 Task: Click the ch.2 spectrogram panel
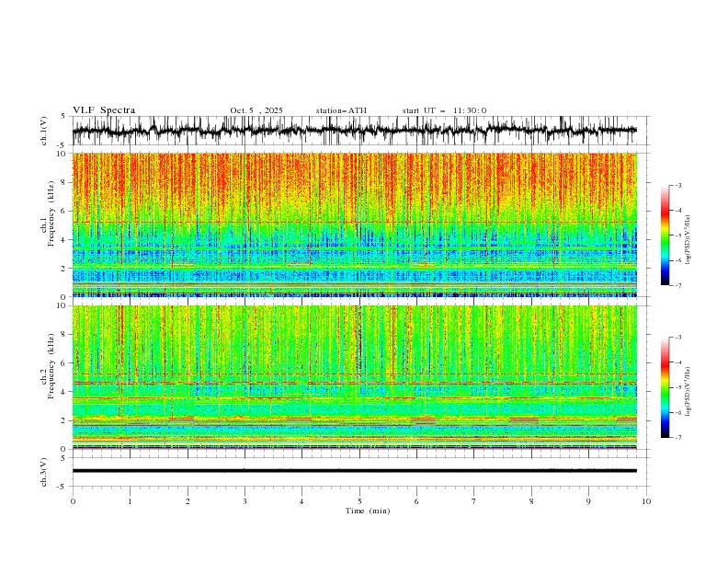[x=354, y=377]
